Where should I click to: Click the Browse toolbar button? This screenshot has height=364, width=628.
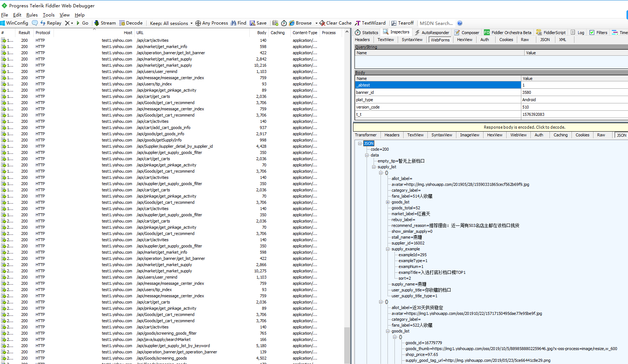pyautogui.click(x=300, y=23)
